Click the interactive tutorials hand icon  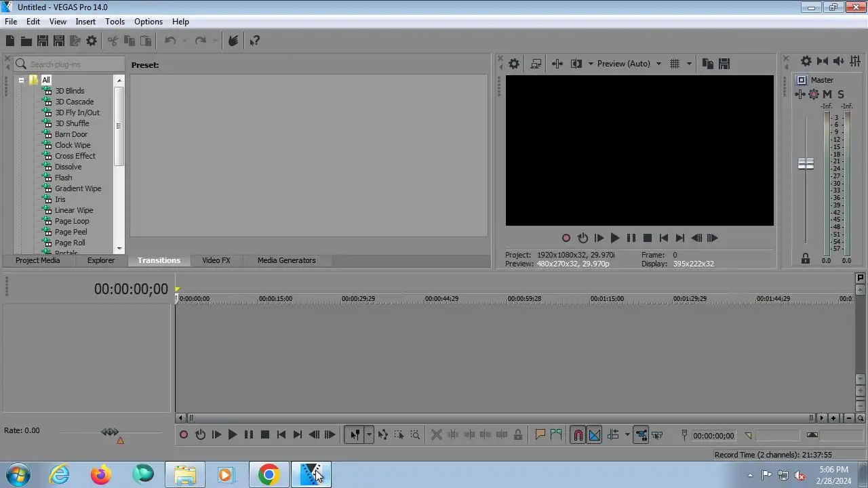(233, 41)
